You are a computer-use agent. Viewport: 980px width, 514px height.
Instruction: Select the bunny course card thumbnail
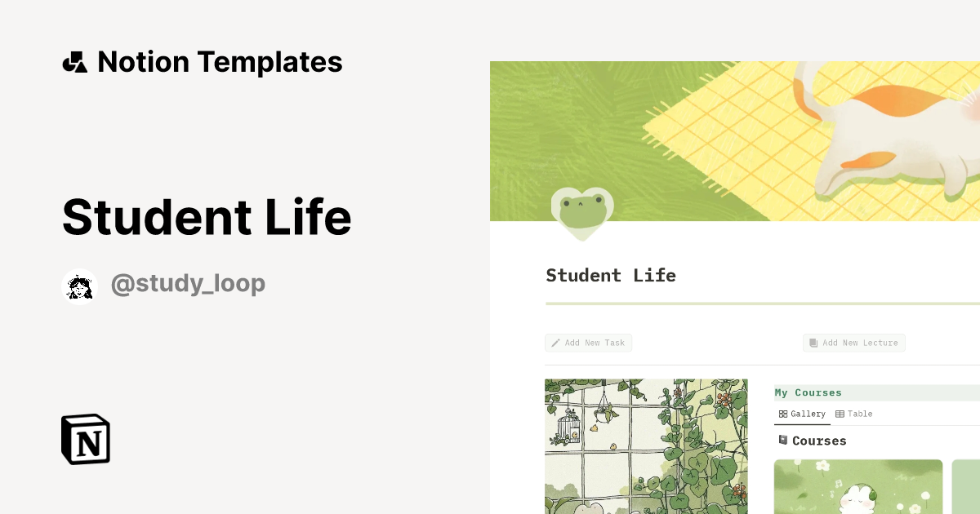[857, 487]
